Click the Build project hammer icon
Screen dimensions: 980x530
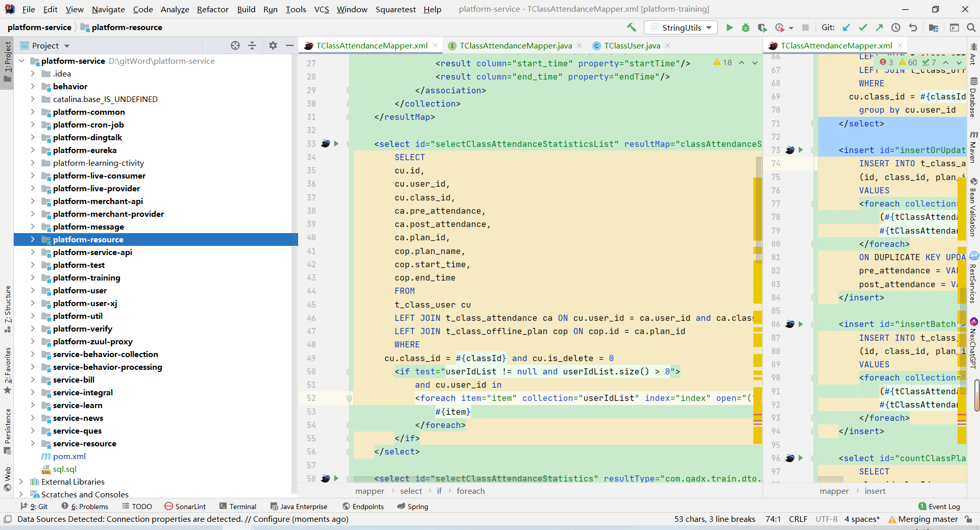631,28
